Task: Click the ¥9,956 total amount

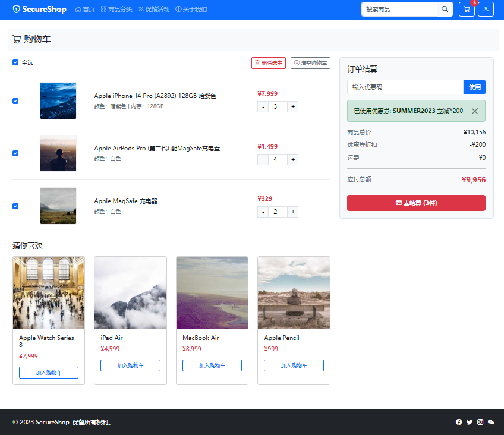Action: 474,180
